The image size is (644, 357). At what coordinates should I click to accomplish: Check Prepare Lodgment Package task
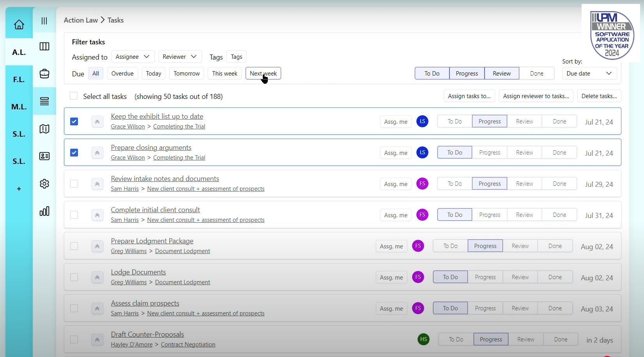point(74,246)
